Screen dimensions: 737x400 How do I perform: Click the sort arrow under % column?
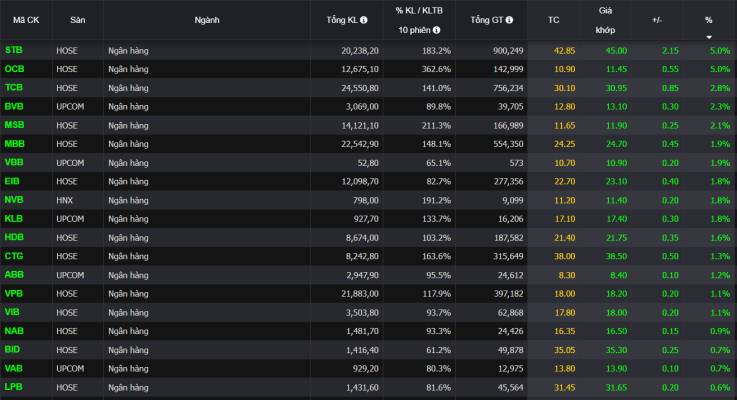(709, 37)
